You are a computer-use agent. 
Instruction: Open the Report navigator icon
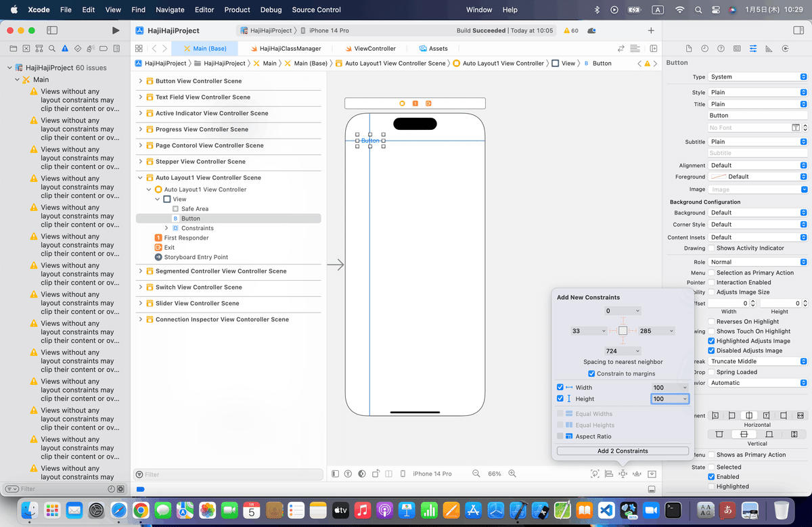(x=116, y=49)
